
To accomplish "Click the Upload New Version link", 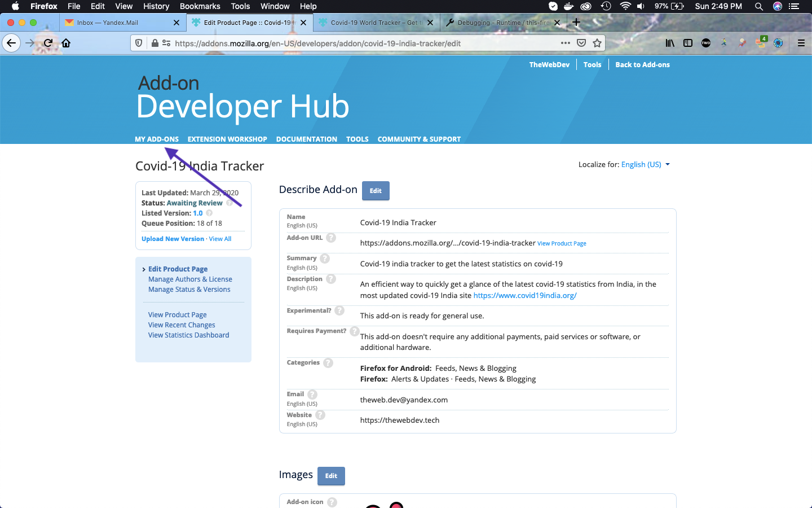I will tap(173, 239).
